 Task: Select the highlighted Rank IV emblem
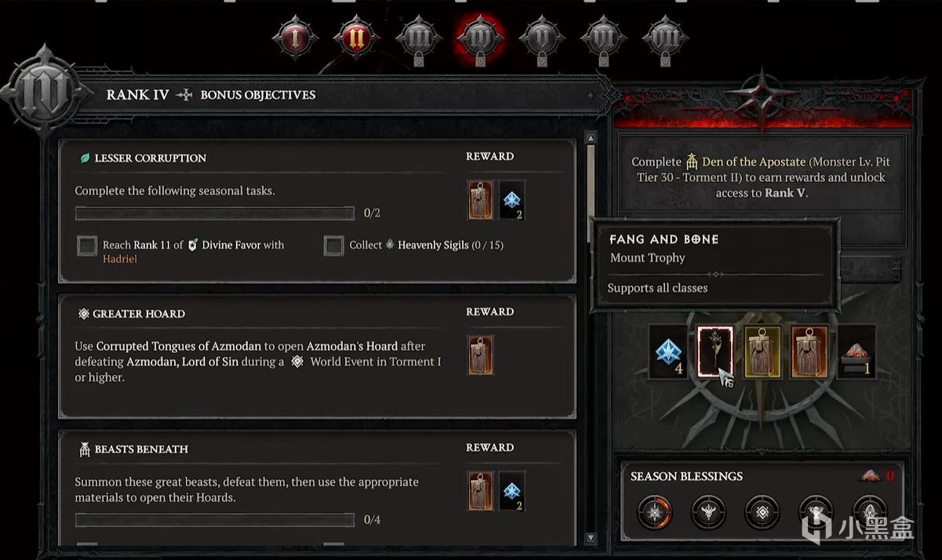479,39
